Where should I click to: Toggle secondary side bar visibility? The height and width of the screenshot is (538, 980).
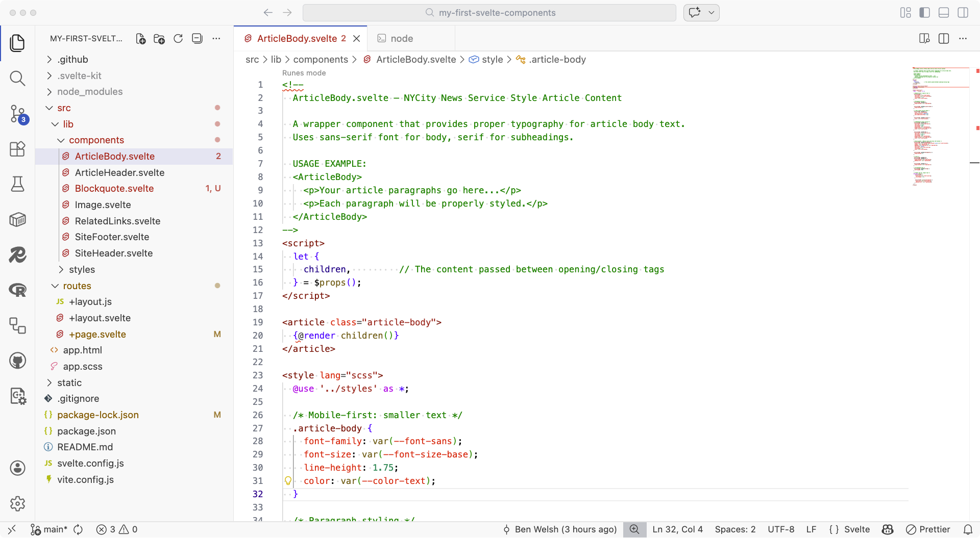point(963,13)
